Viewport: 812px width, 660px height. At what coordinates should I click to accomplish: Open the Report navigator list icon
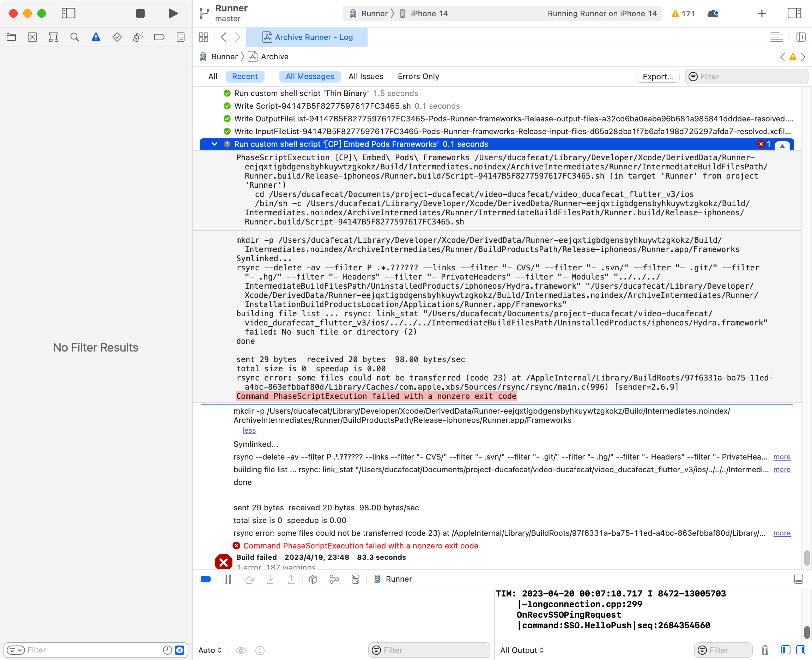pyautogui.click(x=181, y=37)
